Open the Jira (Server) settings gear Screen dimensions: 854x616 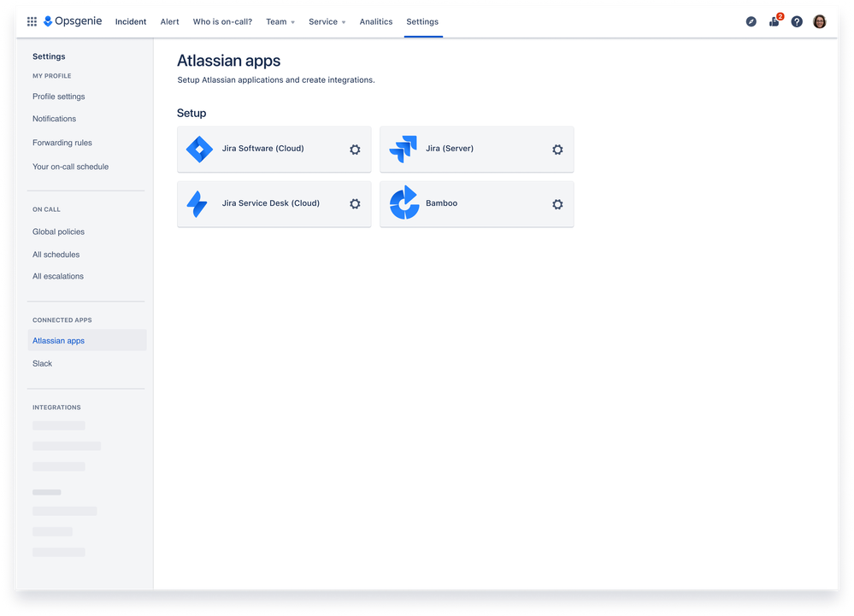(x=557, y=150)
